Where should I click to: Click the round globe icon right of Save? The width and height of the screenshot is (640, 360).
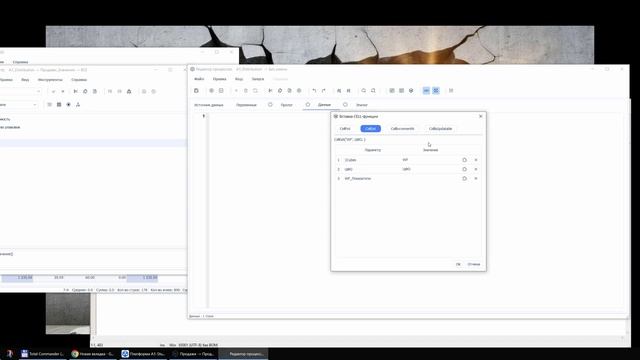[211, 91]
